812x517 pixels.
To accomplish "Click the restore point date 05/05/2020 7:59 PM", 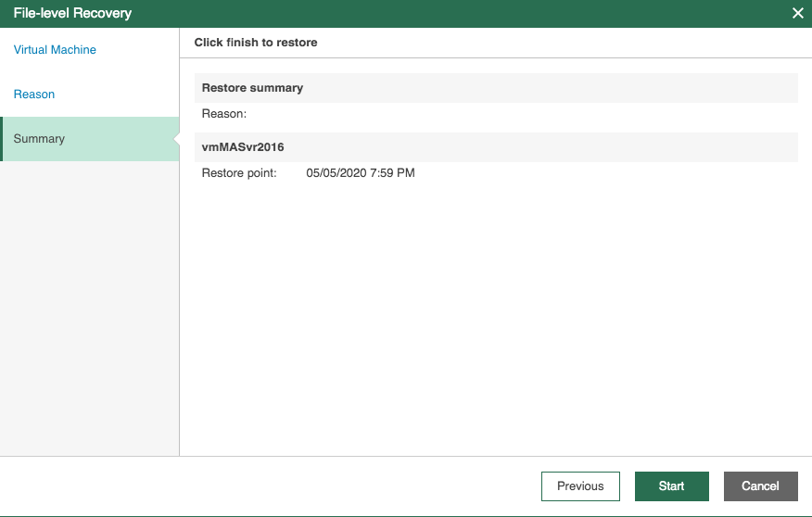I will [361, 173].
